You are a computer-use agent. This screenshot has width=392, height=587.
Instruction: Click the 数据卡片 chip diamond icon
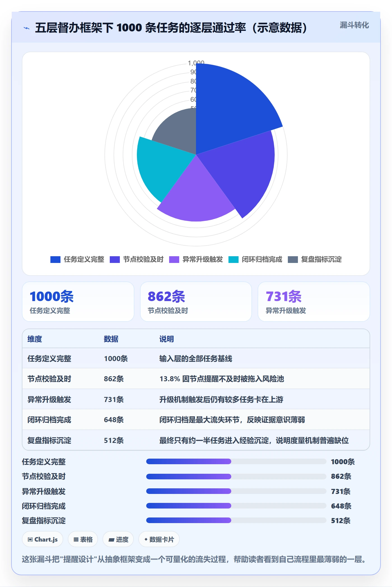pos(146,539)
